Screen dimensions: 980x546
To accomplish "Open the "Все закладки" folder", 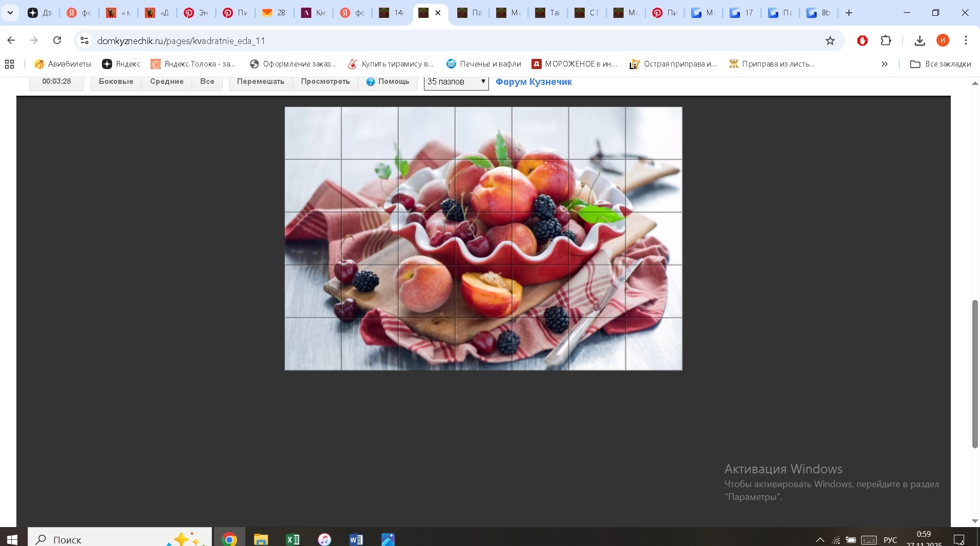I will coord(941,64).
